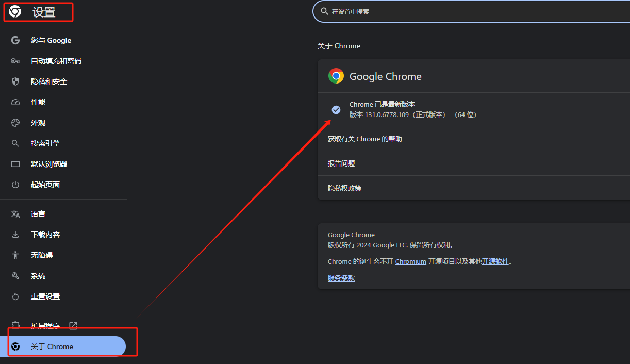The image size is (630, 364).
Task: Click the palette icon next to 外观
Action: [x=15, y=123]
